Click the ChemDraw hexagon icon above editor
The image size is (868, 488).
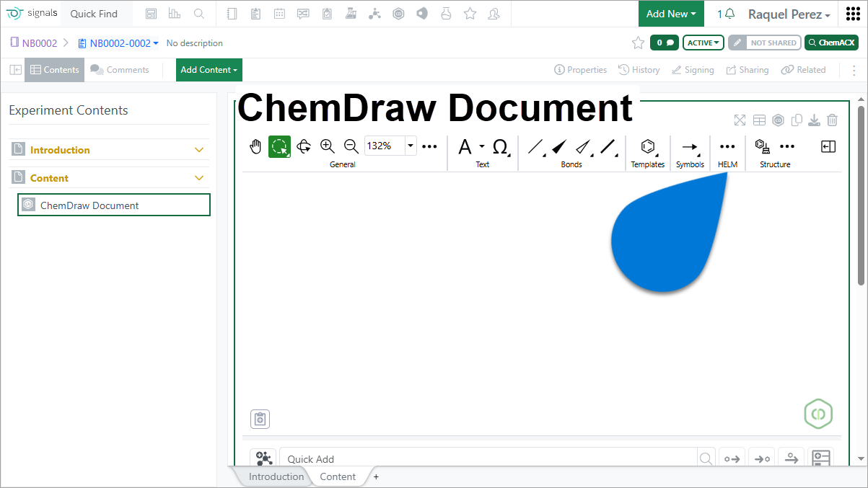point(779,120)
